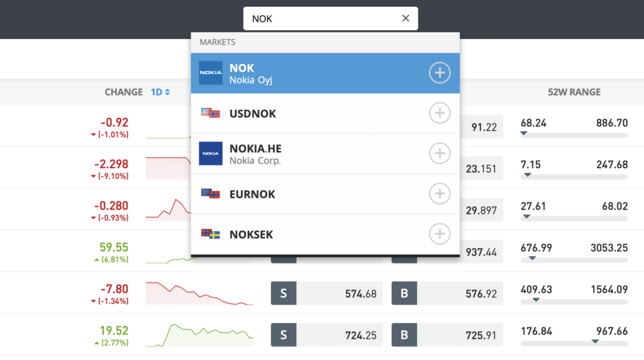
Task: Add NOK Nokia Oyj to watchlist
Action: pos(440,73)
